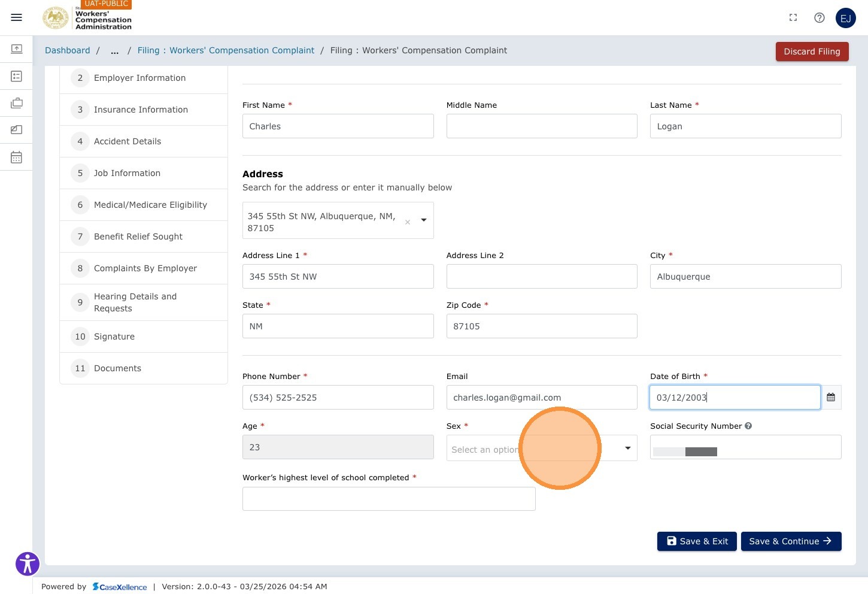This screenshot has height=594, width=868.
Task: Go to step 2 Employer Information
Action: [144, 78]
